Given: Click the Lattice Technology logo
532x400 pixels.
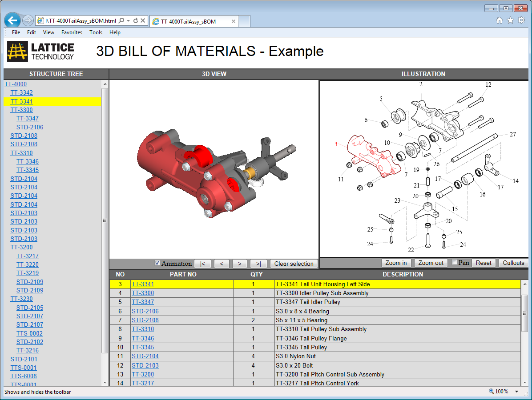Looking at the screenshot, I should click(x=41, y=52).
